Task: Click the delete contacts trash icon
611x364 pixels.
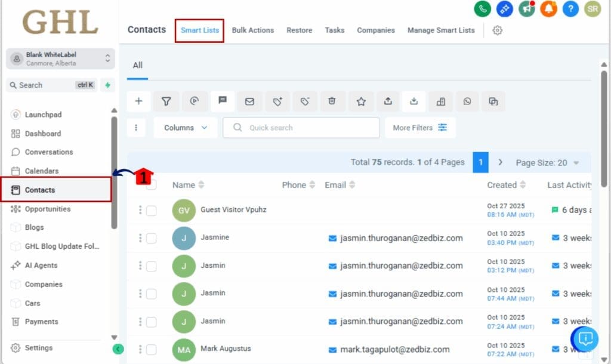Action: click(x=332, y=101)
